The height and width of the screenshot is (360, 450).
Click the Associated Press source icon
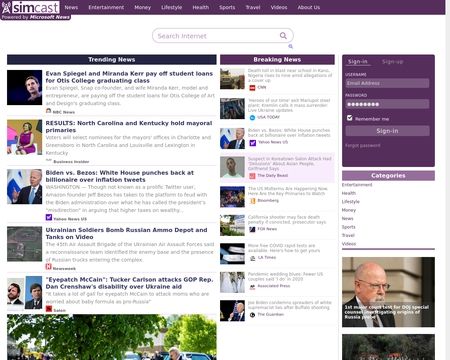pos(252,286)
